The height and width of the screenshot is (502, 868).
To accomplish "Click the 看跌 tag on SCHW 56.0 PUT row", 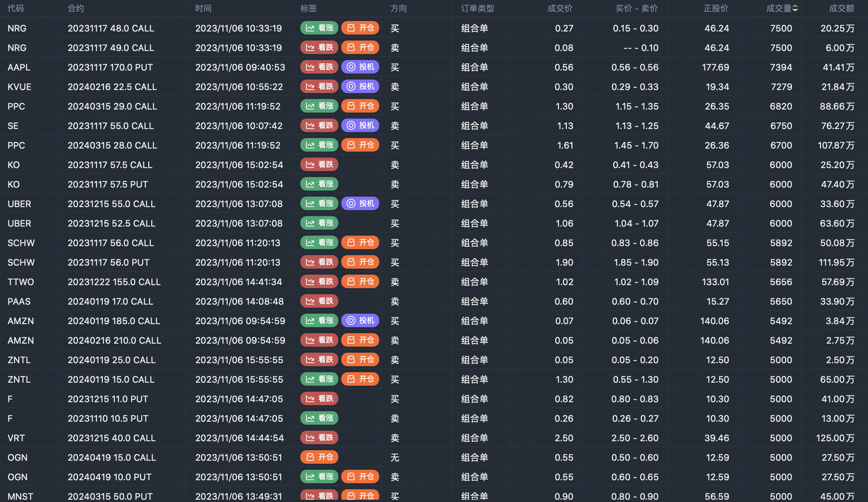I will coord(319,262).
